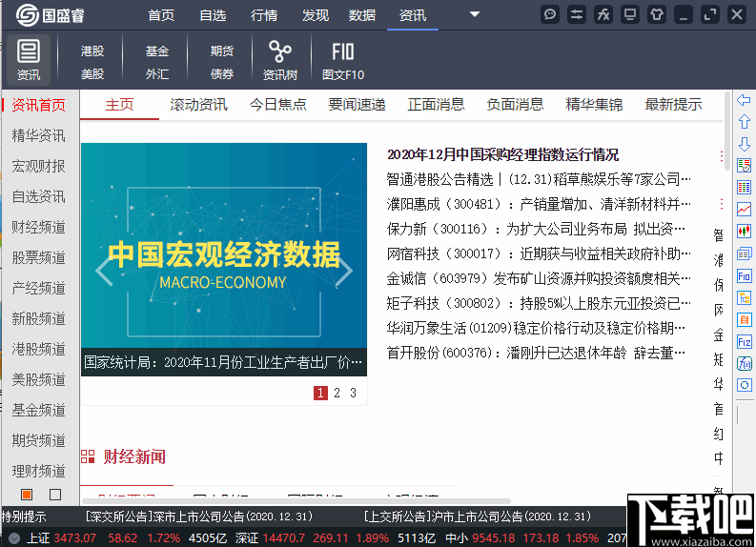Click the up-arrow icon in right sidebar

click(x=744, y=121)
